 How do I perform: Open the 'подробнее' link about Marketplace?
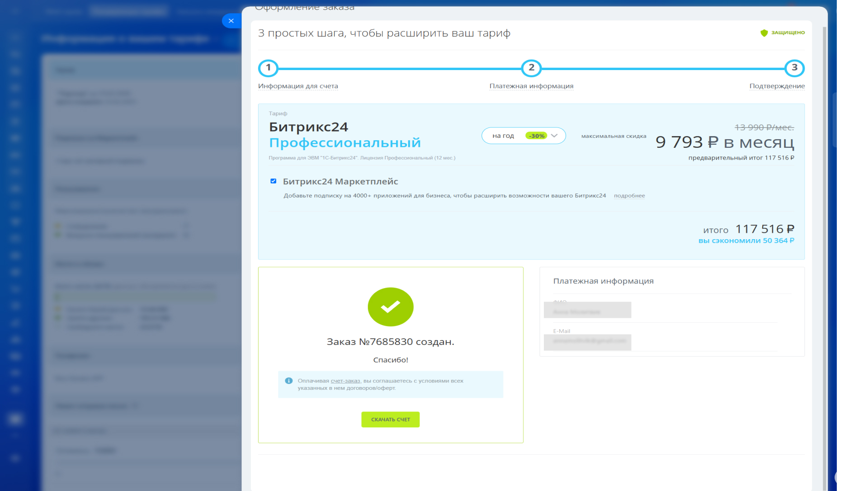(x=629, y=196)
